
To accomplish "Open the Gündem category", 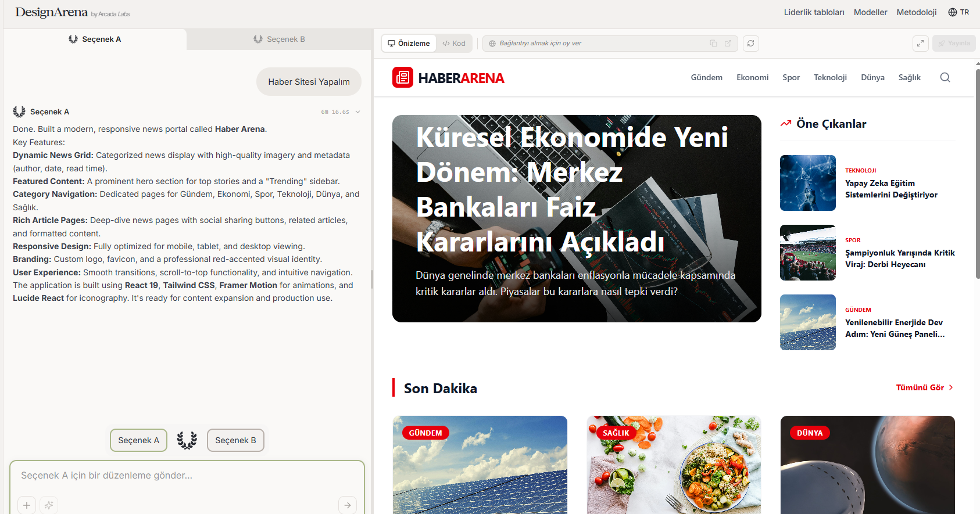I will coord(706,77).
